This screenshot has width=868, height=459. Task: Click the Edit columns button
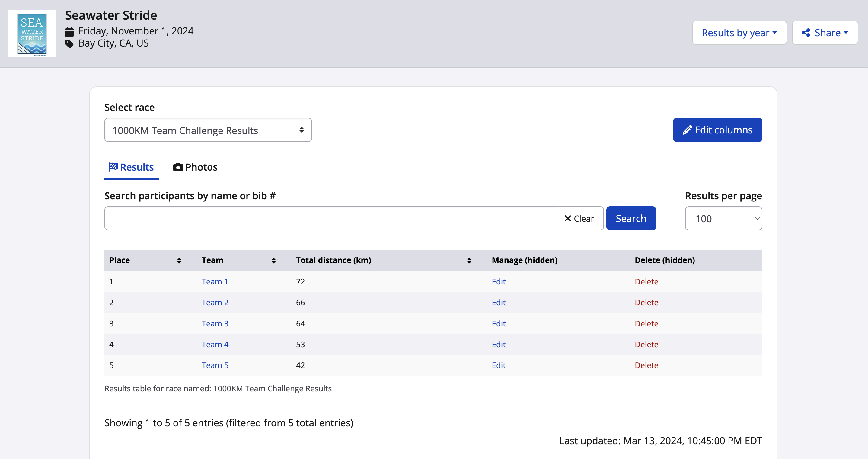coord(717,130)
